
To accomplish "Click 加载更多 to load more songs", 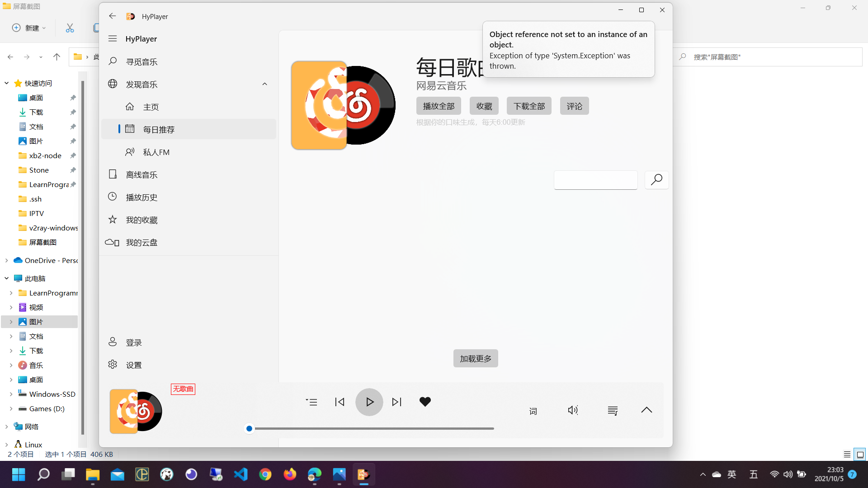I will point(475,358).
